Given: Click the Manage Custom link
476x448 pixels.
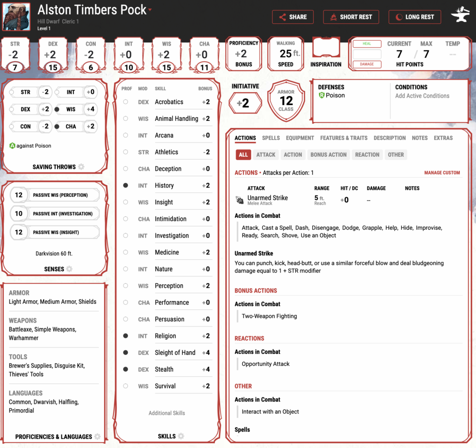Looking at the screenshot, I should (x=442, y=173).
